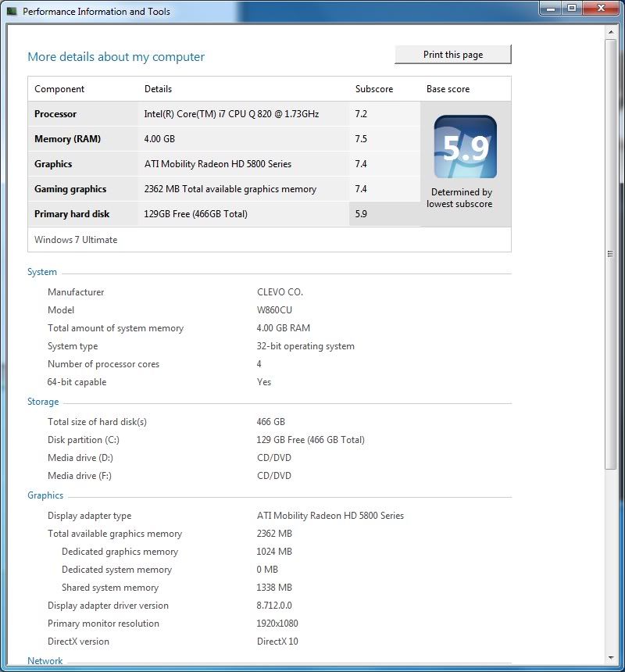Maximize the Performance Information window
This screenshot has height=672, width=625.
(x=572, y=8)
